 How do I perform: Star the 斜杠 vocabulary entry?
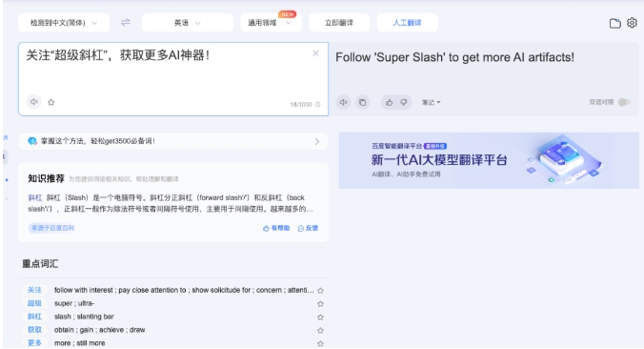click(320, 317)
